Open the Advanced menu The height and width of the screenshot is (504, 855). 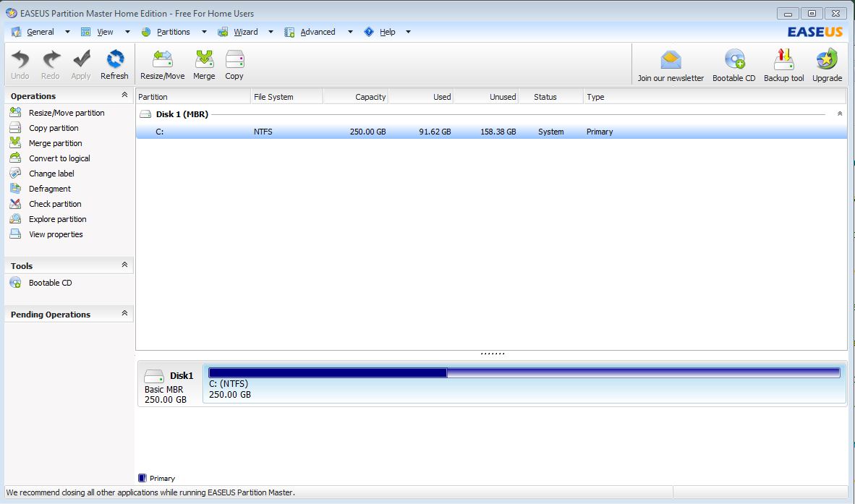point(318,32)
